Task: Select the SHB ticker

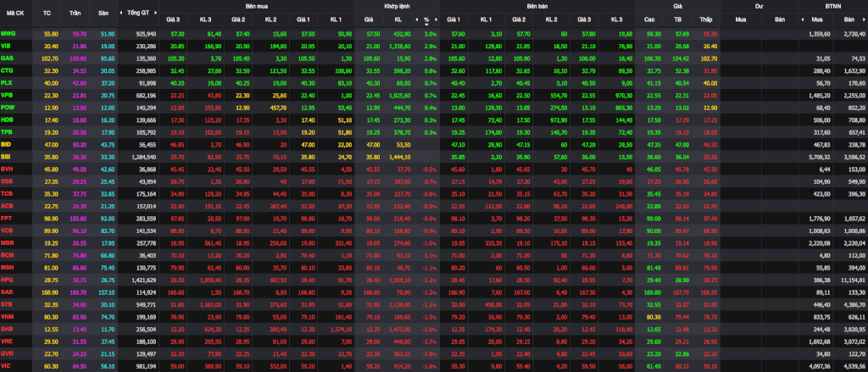Action: pos(7,329)
